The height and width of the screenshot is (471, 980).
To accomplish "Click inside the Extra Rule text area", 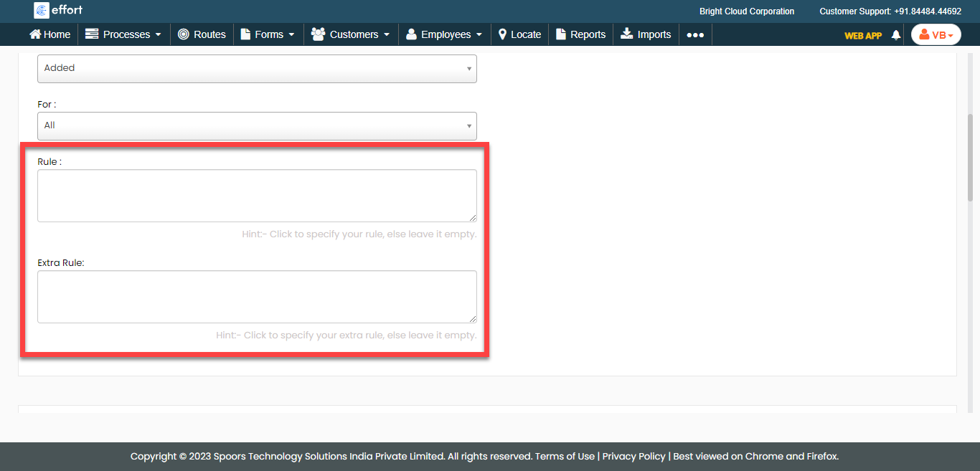I will pyautogui.click(x=257, y=297).
